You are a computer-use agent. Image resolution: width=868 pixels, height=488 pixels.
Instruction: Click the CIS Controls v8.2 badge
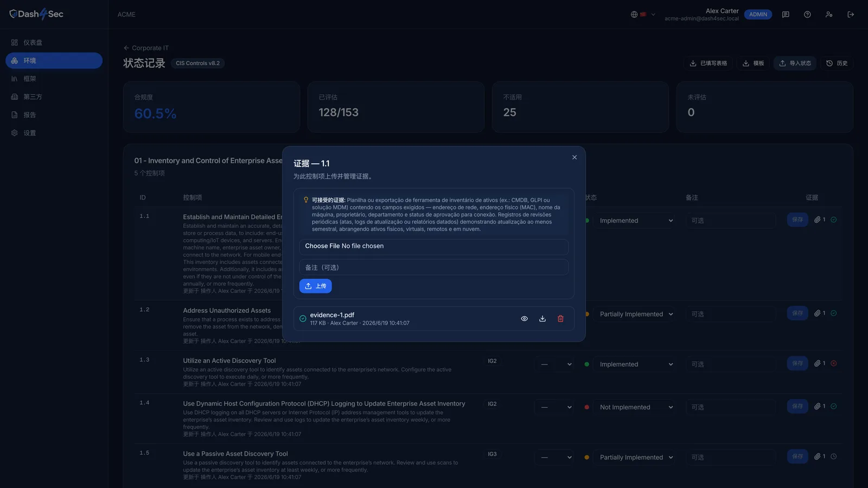pos(198,63)
